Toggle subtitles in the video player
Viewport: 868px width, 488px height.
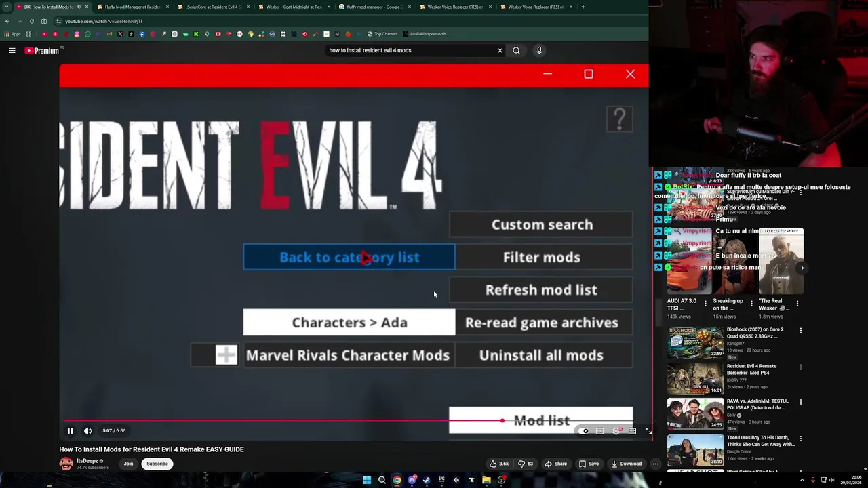600,431
